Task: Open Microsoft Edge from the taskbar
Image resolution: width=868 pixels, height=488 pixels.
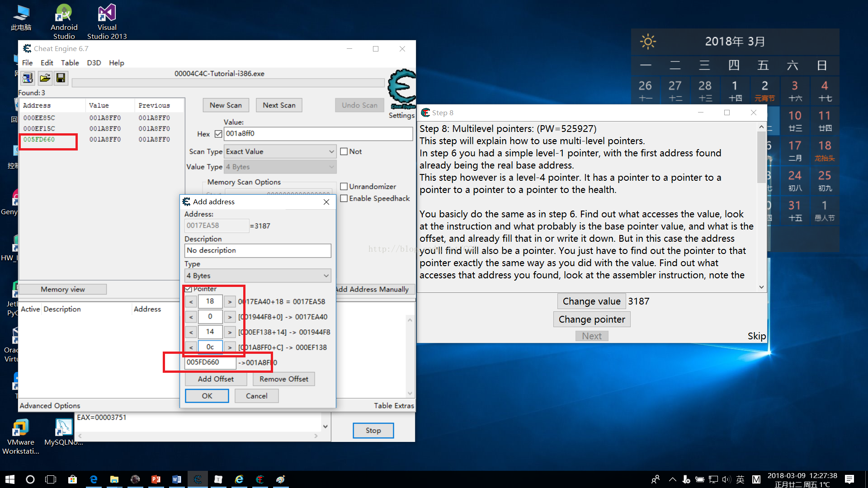Action: (x=94, y=479)
